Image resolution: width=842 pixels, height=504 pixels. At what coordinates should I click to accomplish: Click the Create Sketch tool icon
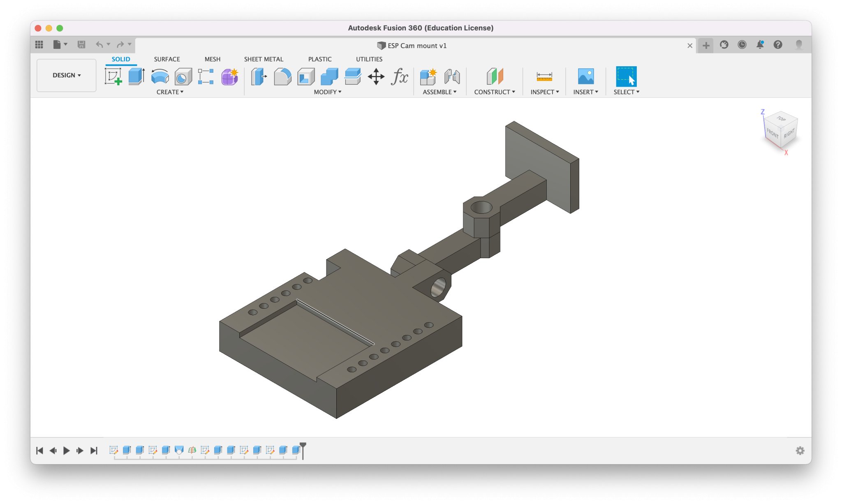pyautogui.click(x=113, y=76)
